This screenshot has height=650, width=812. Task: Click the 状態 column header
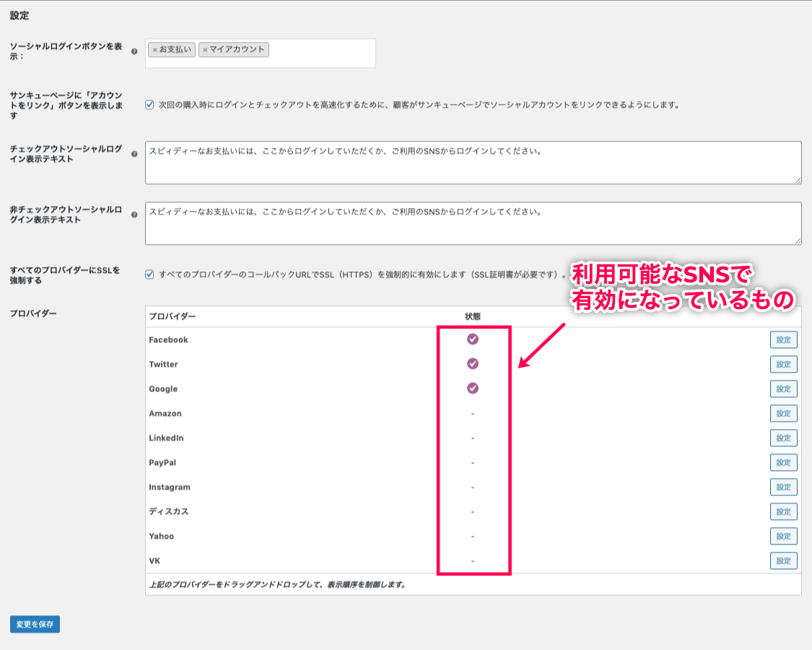click(x=472, y=316)
